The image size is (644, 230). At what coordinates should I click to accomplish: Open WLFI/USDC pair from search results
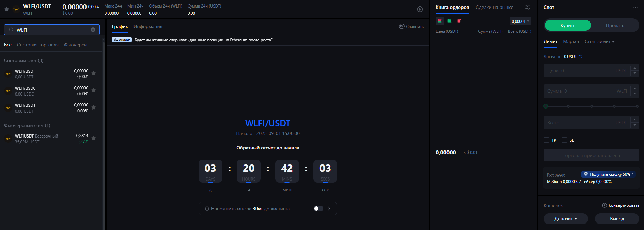(x=51, y=91)
